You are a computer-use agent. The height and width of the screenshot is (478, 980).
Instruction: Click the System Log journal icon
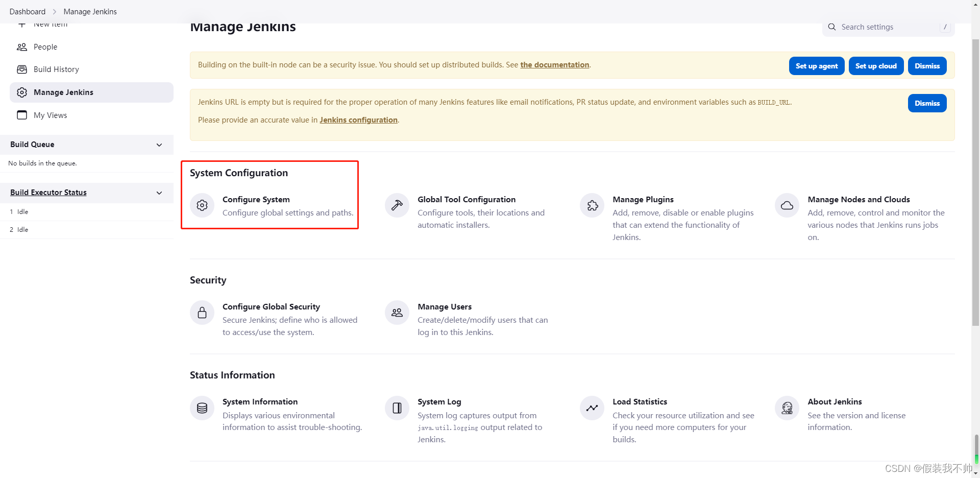click(x=397, y=408)
